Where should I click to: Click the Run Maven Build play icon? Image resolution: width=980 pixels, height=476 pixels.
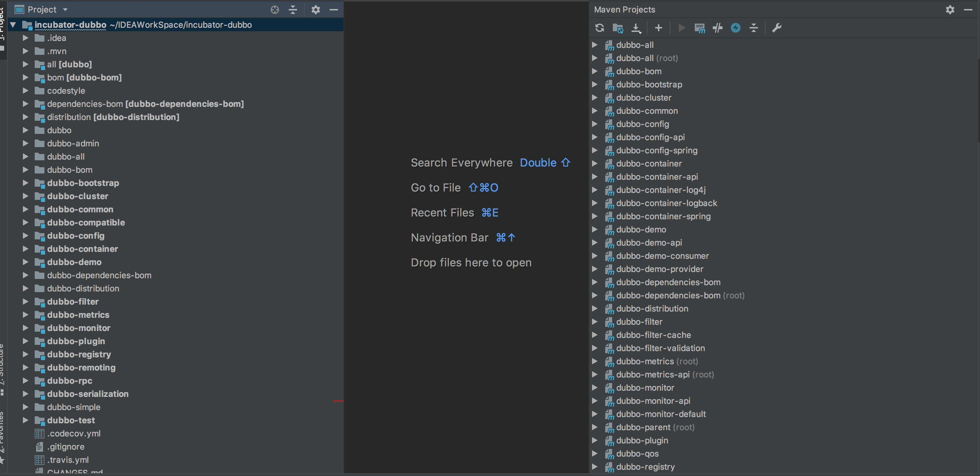[682, 28]
